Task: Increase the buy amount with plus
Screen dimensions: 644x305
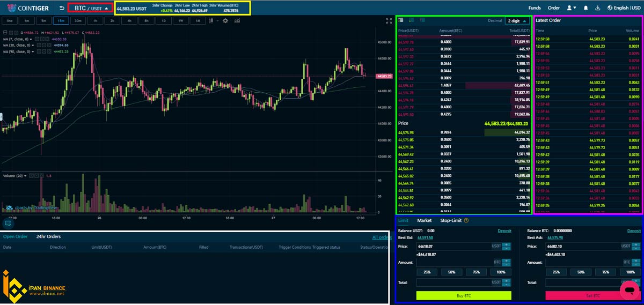Action: (x=507, y=261)
